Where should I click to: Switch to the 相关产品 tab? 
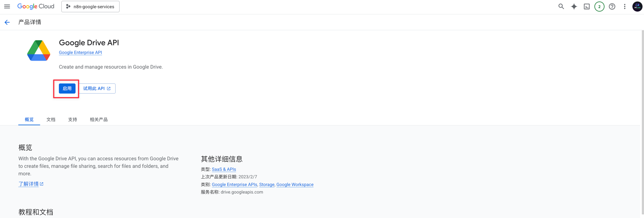click(x=99, y=119)
